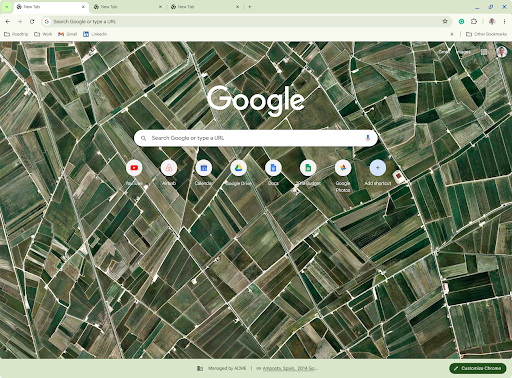Open a new tab with plus button

tap(249, 7)
